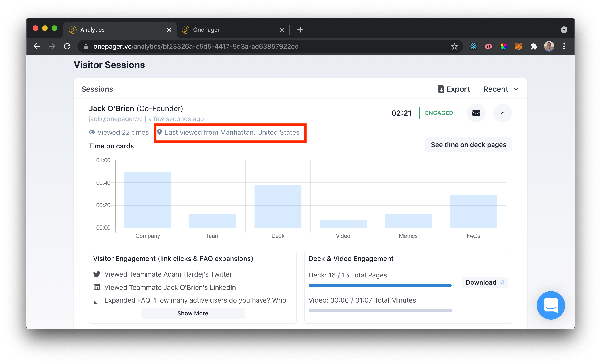The height and width of the screenshot is (364, 601).
Task: Click the Chrome profile avatar
Action: (549, 46)
